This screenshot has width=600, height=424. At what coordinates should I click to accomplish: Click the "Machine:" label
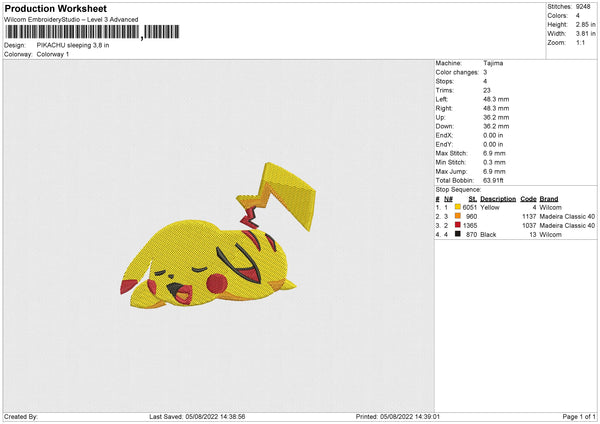448,63
